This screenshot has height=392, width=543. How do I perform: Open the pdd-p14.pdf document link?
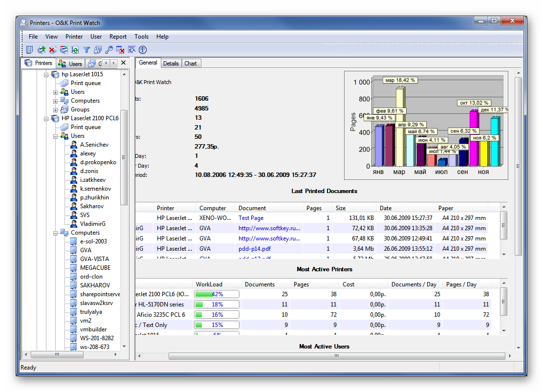point(255,249)
